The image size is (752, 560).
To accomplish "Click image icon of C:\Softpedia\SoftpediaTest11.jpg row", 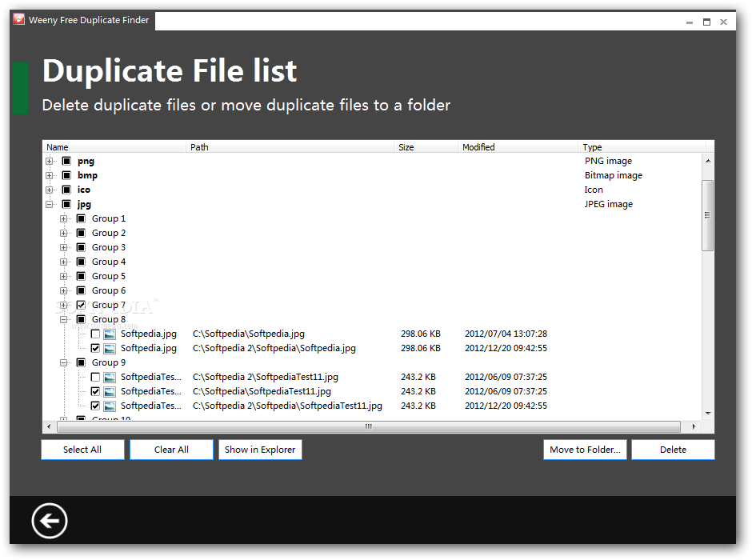I will pyautogui.click(x=110, y=392).
